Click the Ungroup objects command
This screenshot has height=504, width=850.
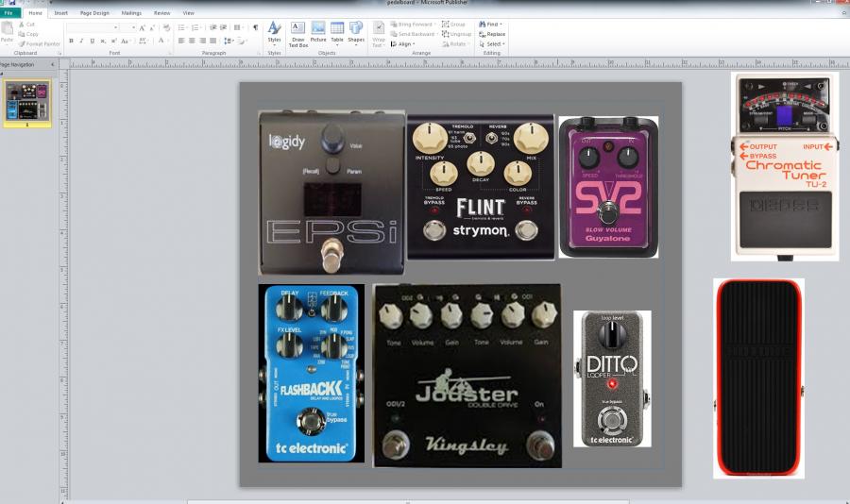click(x=456, y=34)
